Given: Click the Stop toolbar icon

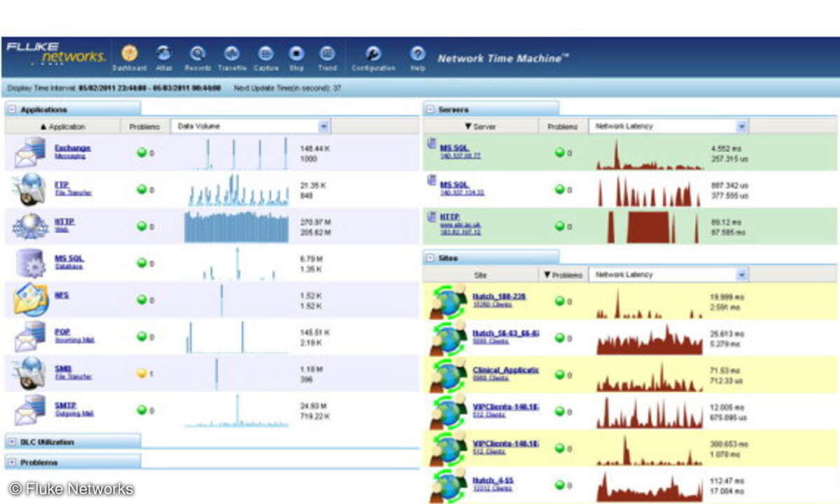Looking at the screenshot, I should click(x=296, y=53).
